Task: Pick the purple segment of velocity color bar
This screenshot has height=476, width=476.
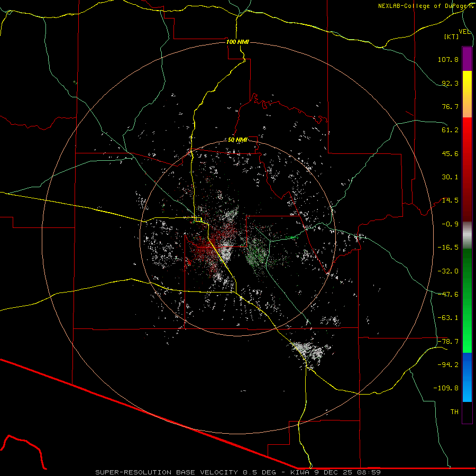Action: click(x=467, y=59)
